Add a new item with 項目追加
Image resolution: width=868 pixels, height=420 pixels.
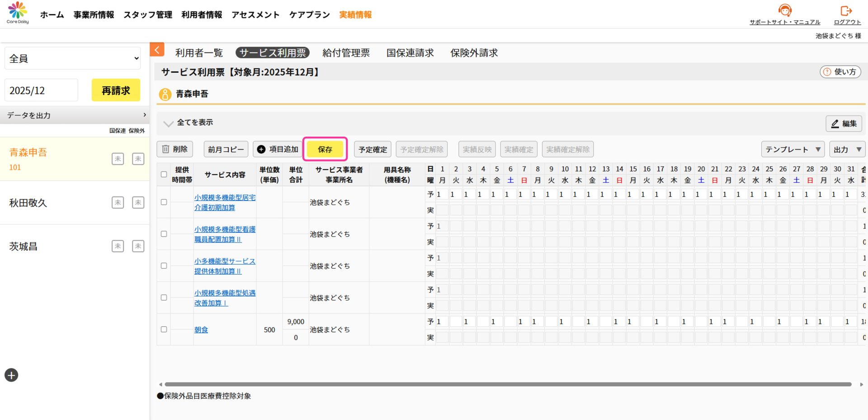click(x=278, y=149)
